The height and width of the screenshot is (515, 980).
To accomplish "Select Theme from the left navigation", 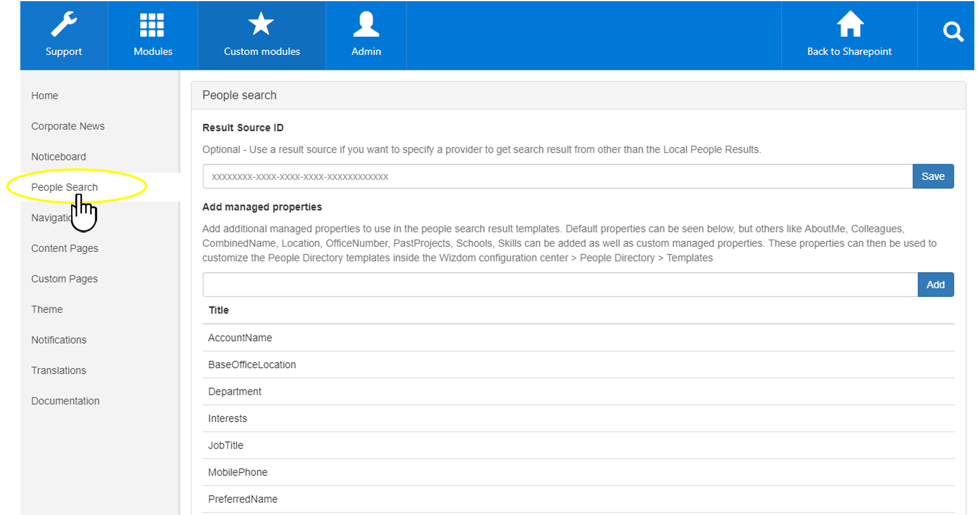I will 47,309.
